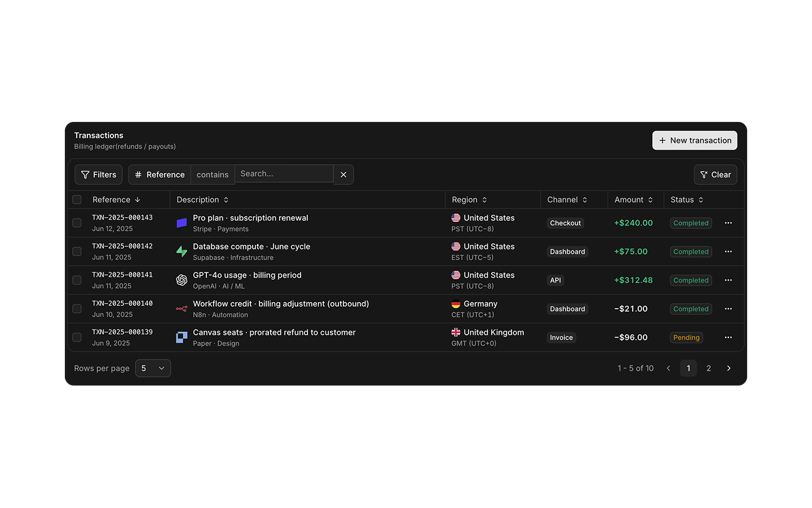Select the TXN-2025-000139 row checkbox
The width and height of the screenshot is (812, 508).
pos(77,338)
